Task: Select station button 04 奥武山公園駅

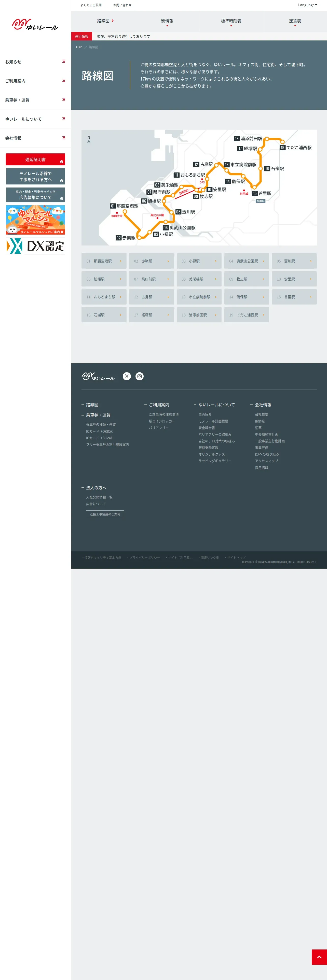Action: click(x=247, y=261)
